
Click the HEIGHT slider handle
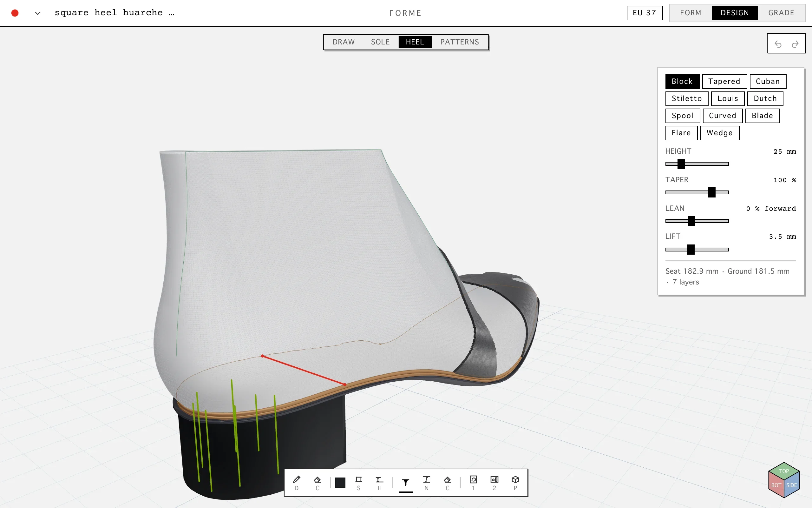(x=681, y=164)
